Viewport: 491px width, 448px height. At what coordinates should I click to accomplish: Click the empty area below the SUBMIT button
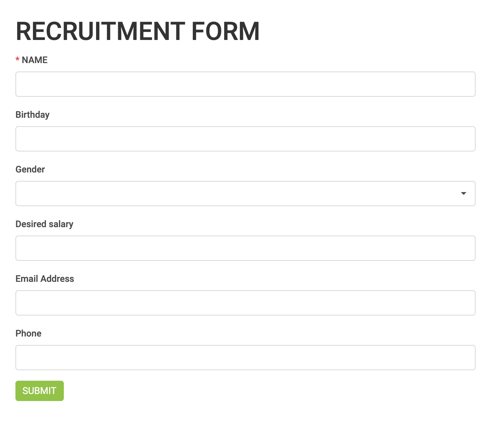(245, 424)
